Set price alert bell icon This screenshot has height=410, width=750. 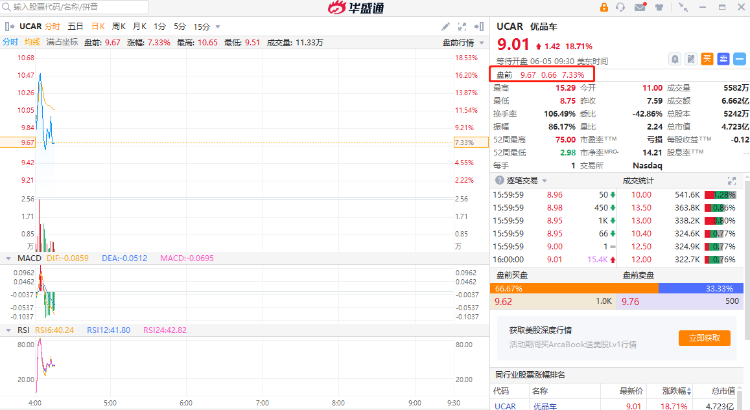[x=674, y=59]
